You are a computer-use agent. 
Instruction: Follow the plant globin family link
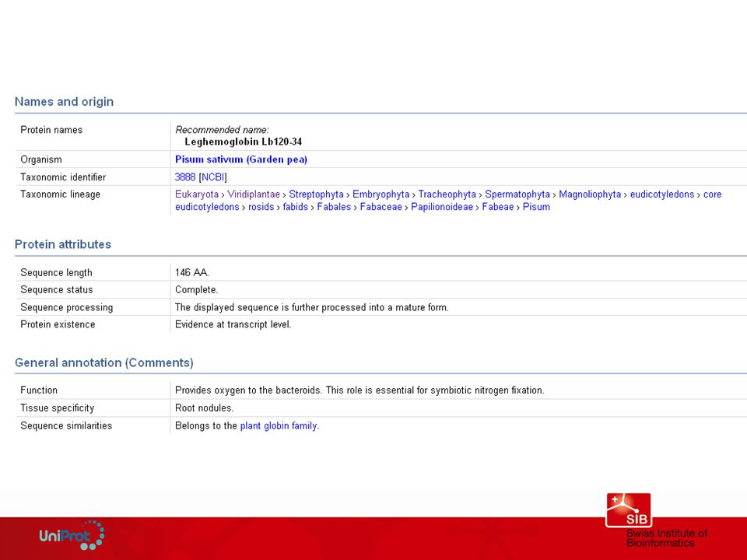click(279, 425)
